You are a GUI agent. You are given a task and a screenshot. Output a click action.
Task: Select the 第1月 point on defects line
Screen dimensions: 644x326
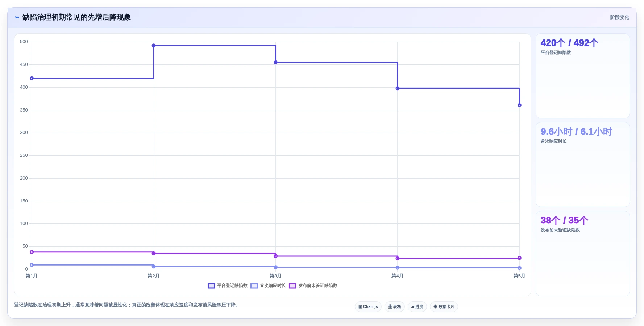(32, 78)
